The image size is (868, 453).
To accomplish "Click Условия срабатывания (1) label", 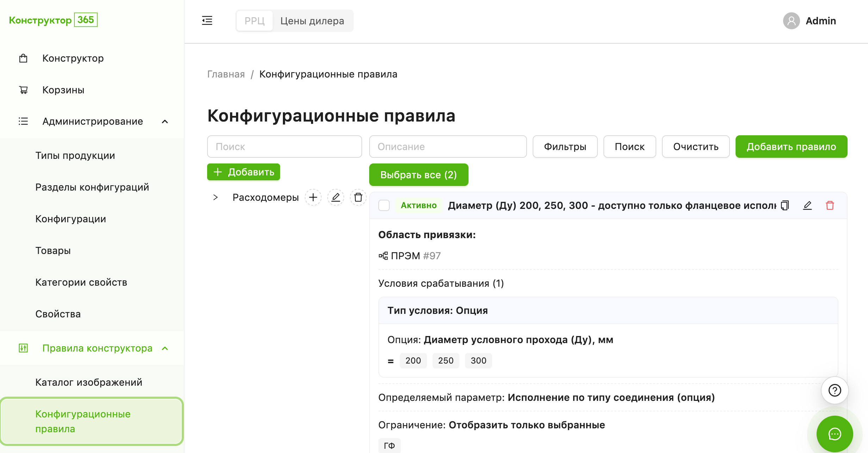I will coord(441,283).
